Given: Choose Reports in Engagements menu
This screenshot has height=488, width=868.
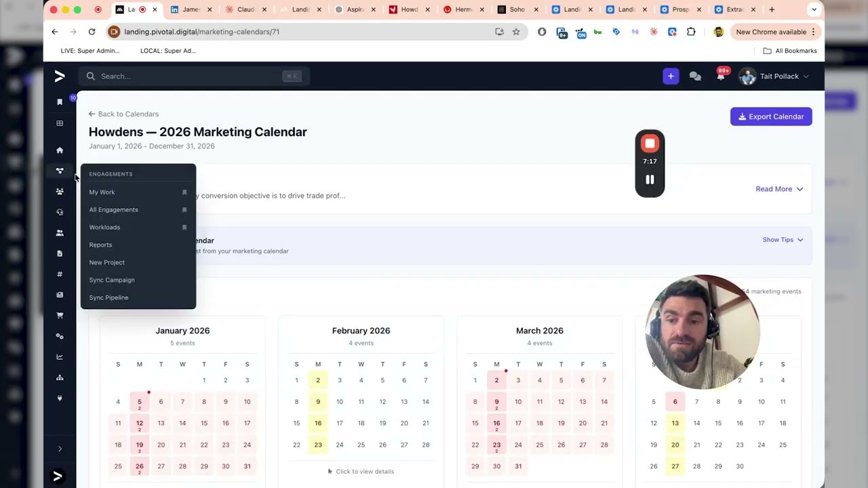Looking at the screenshot, I should tap(100, 245).
